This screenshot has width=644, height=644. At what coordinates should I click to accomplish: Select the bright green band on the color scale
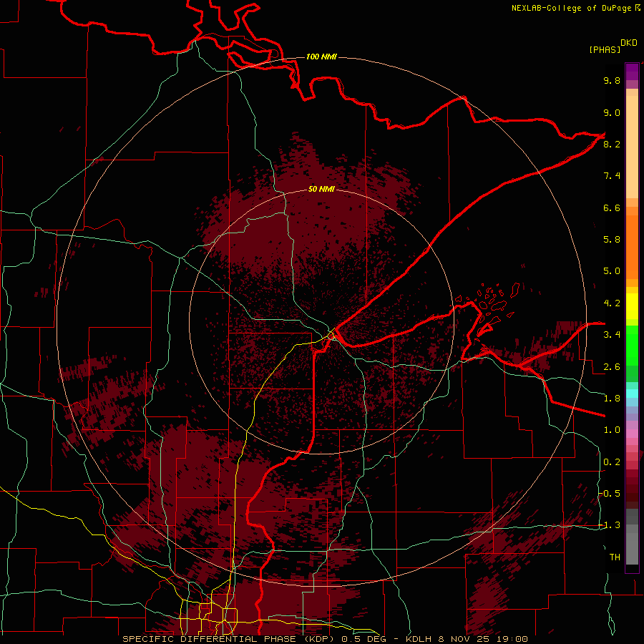(x=632, y=346)
